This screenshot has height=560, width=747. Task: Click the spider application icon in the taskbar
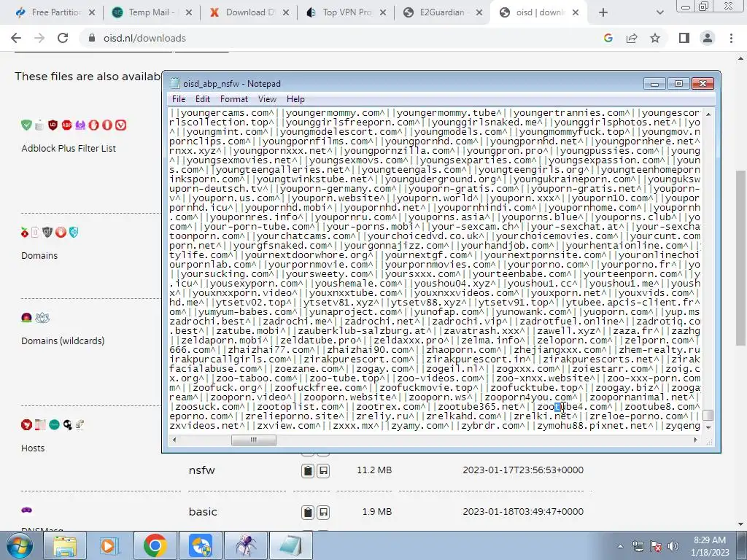[246, 545]
